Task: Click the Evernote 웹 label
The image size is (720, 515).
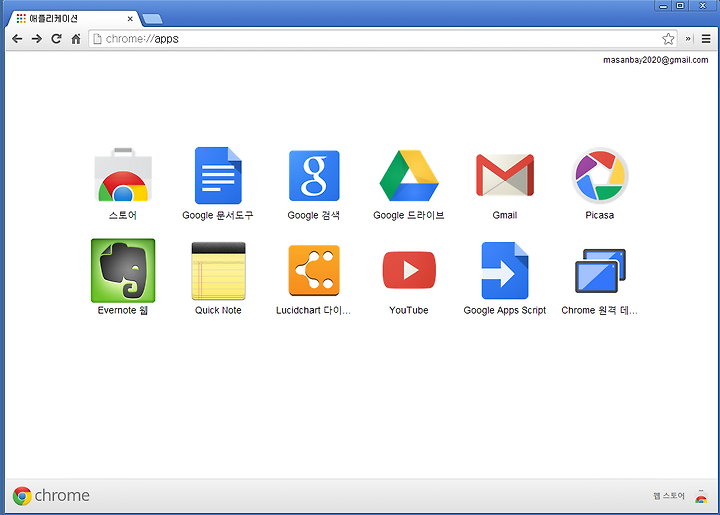Action: (123, 310)
